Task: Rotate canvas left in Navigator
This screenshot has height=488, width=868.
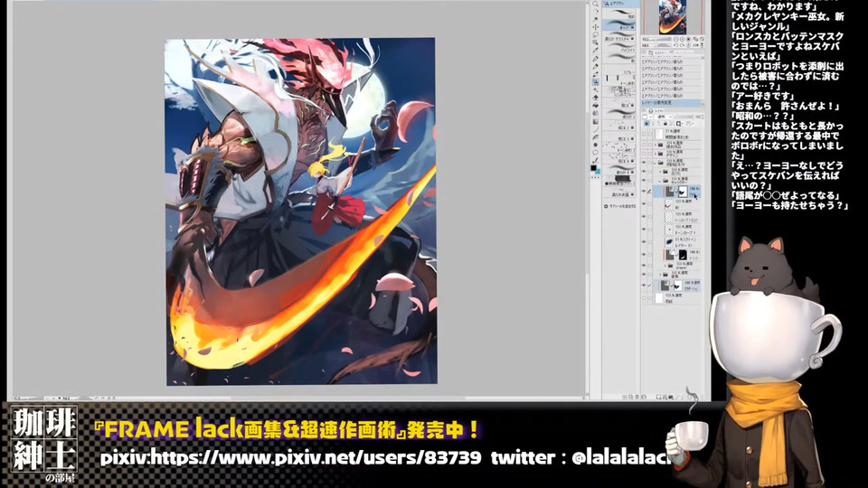Action: pyautogui.click(x=676, y=45)
